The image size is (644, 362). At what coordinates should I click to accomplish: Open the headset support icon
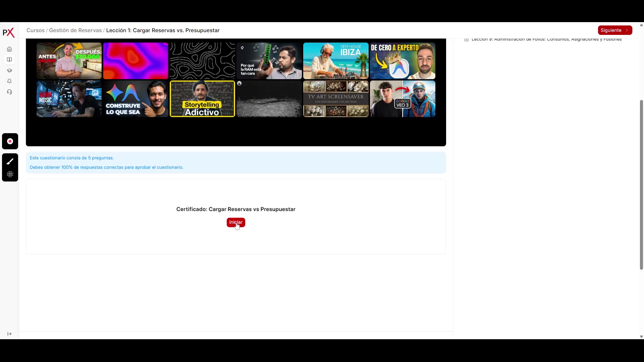(9, 92)
